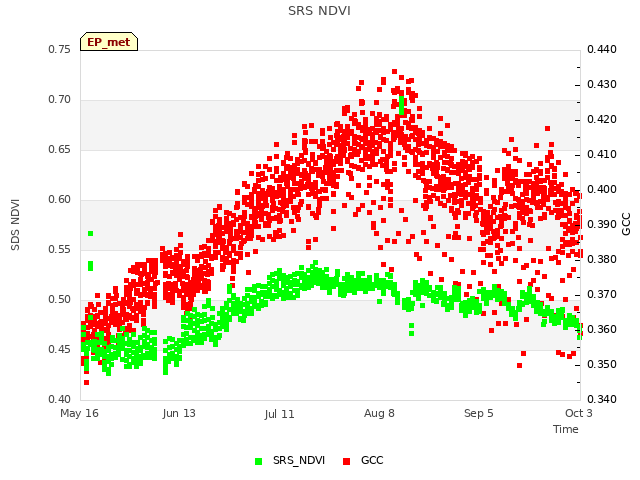The width and height of the screenshot is (640, 480).
Task: Click the Jul 11 date tick label
Action: click(279, 414)
